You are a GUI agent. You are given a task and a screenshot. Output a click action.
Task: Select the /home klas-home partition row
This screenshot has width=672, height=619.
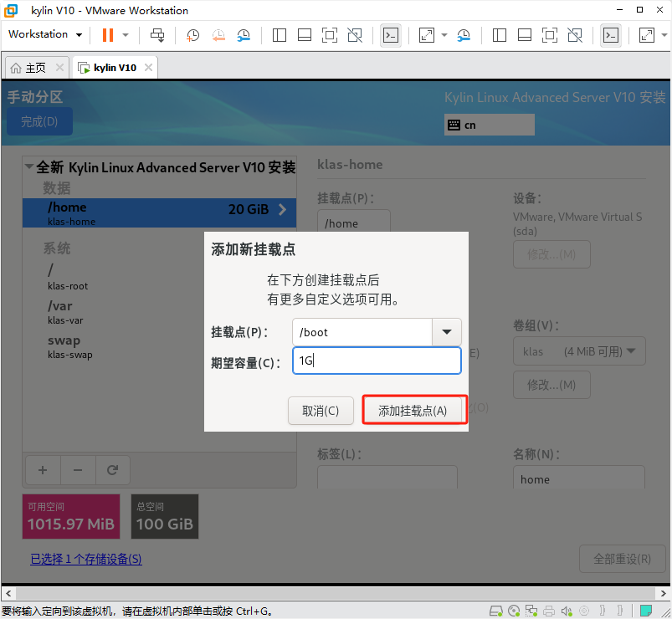pos(159,212)
